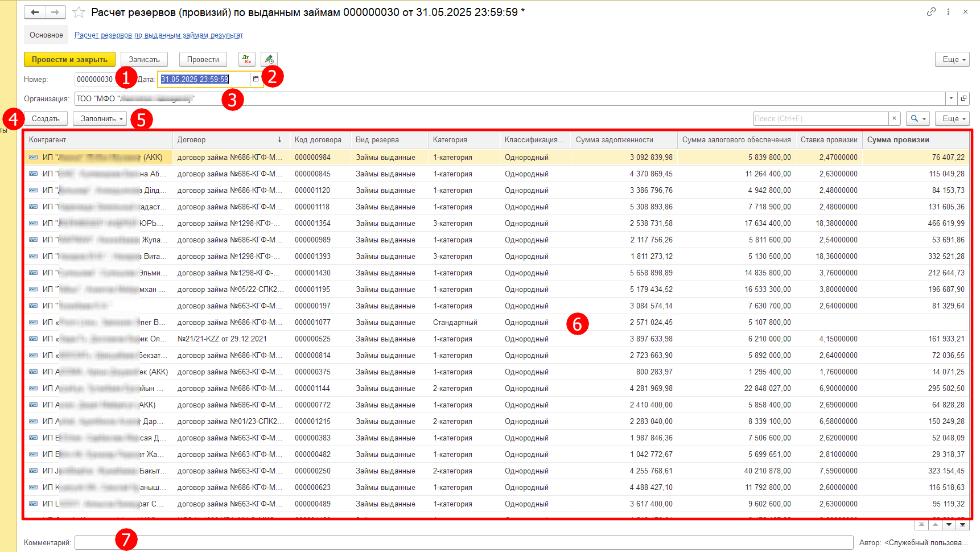The image size is (980, 552).
Task: Copy the document link using the chain icon
Action: 931,11
